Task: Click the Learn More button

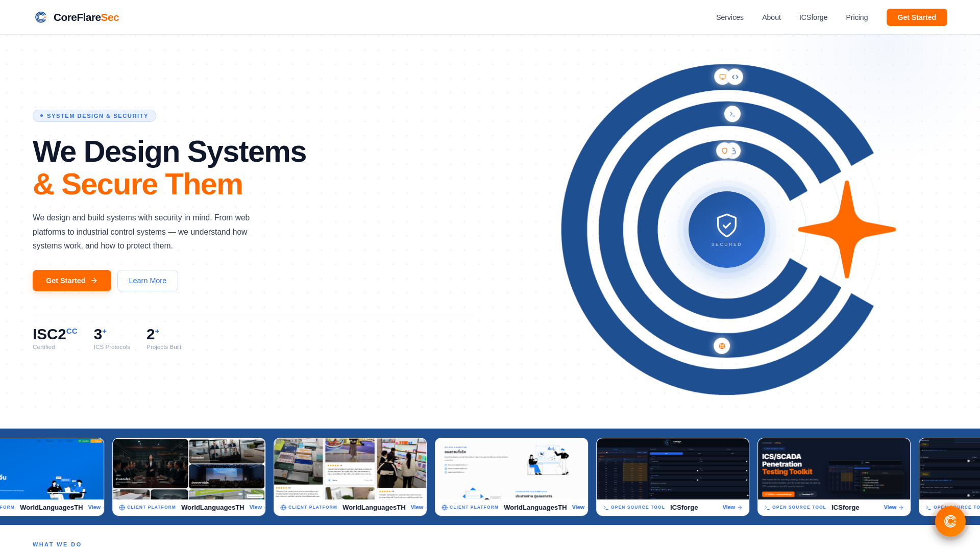Action: point(148,281)
